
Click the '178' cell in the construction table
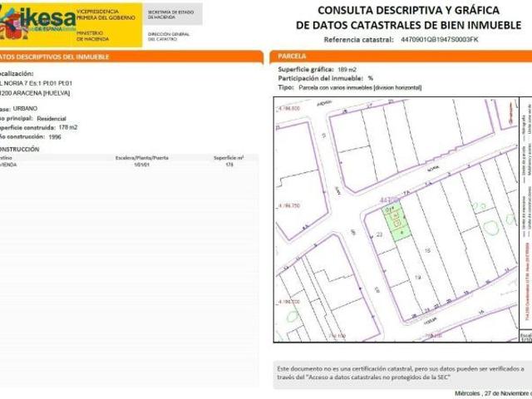tap(229, 165)
